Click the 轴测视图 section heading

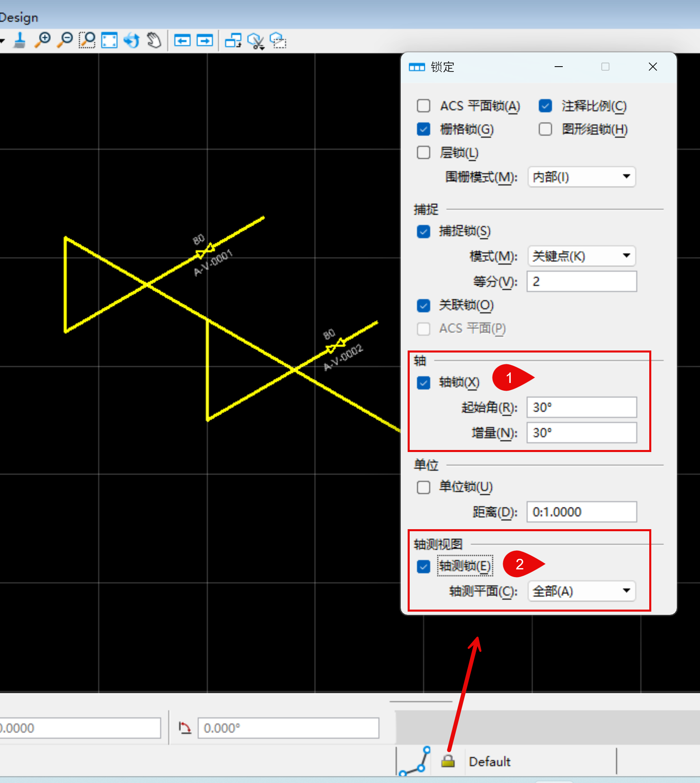(438, 544)
